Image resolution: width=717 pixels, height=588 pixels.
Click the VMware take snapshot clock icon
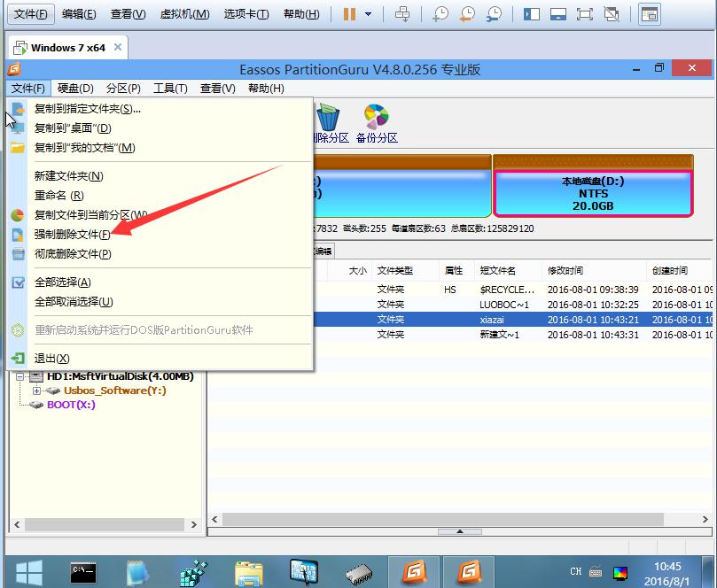coord(440,14)
